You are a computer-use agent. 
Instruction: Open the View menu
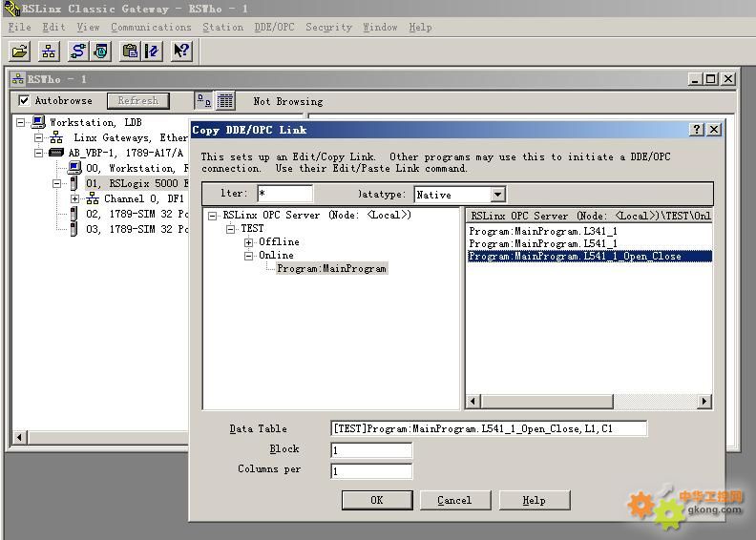coord(88,27)
